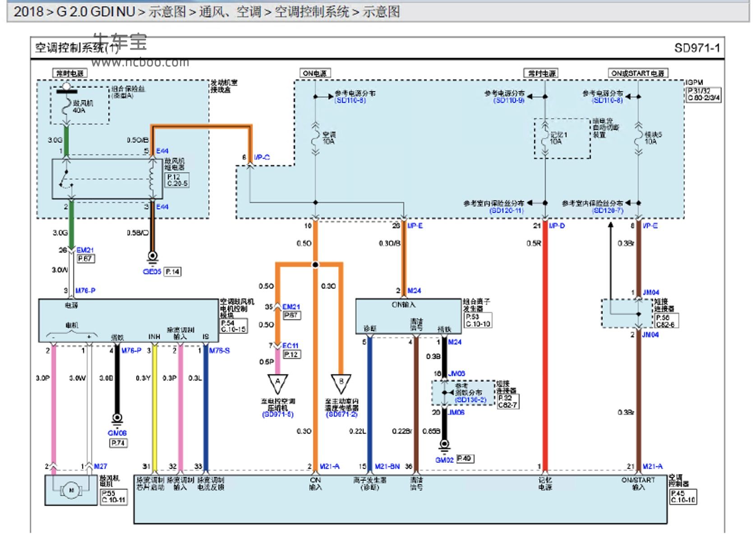
Task: Click the 鼓风机继电器 label
Action: (175, 164)
